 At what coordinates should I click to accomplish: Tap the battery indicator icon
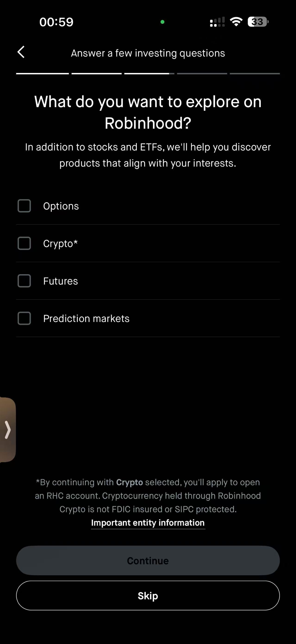[x=258, y=22]
